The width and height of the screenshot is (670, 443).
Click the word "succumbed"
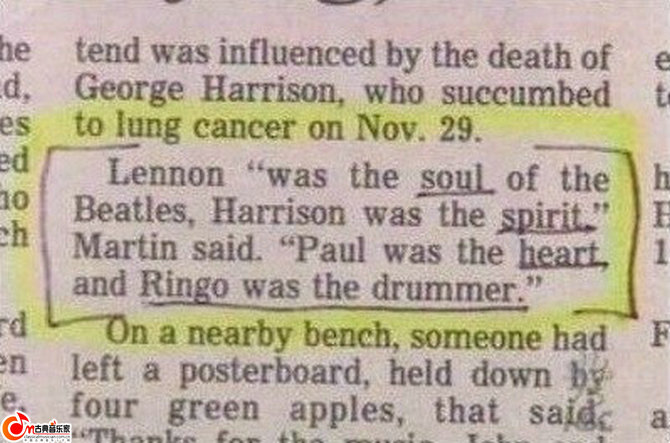526,94
